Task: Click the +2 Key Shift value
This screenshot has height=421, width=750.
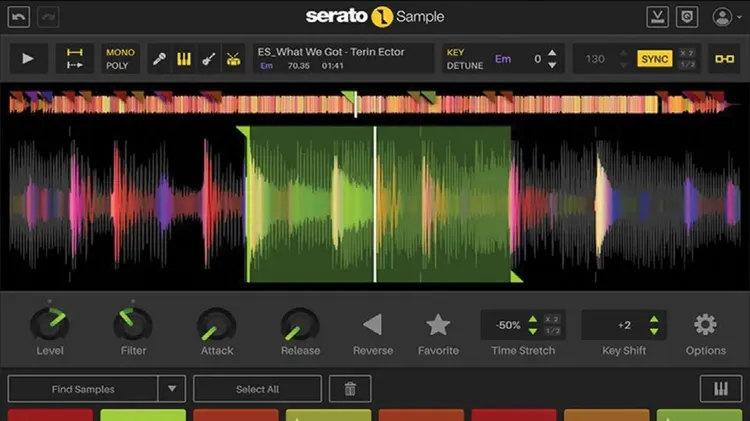Action: click(624, 325)
